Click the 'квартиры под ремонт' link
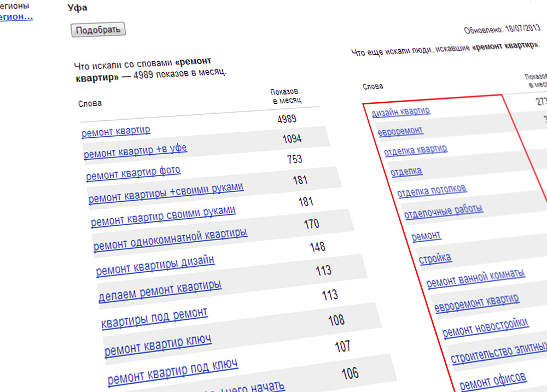547x392 pixels. [154, 316]
